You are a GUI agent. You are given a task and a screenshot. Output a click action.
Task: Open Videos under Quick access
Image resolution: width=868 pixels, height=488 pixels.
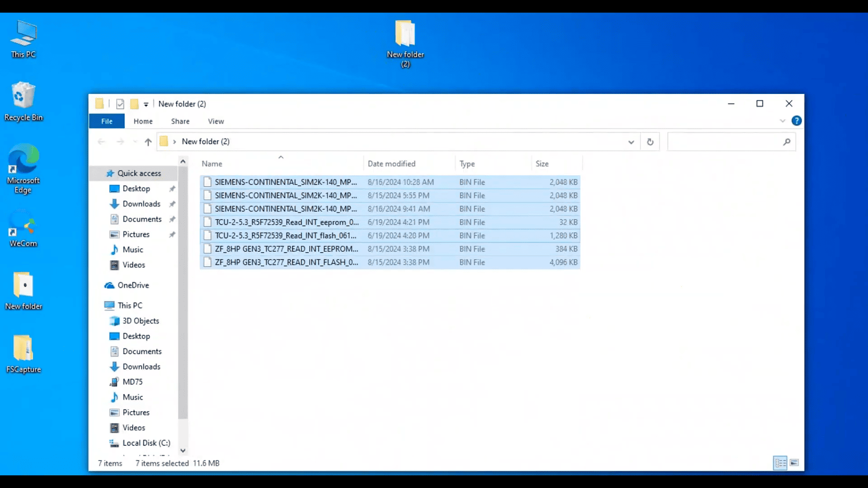coord(133,265)
